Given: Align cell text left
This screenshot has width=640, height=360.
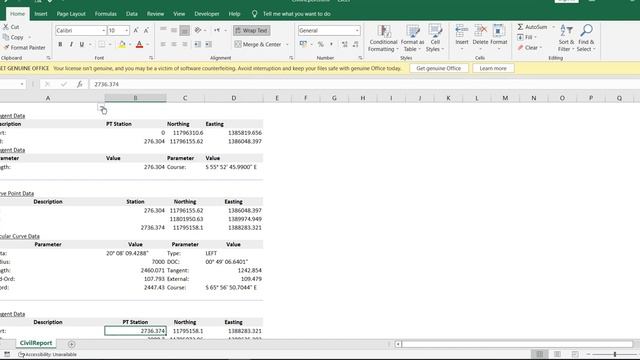Looking at the screenshot, I should (163, 44).
